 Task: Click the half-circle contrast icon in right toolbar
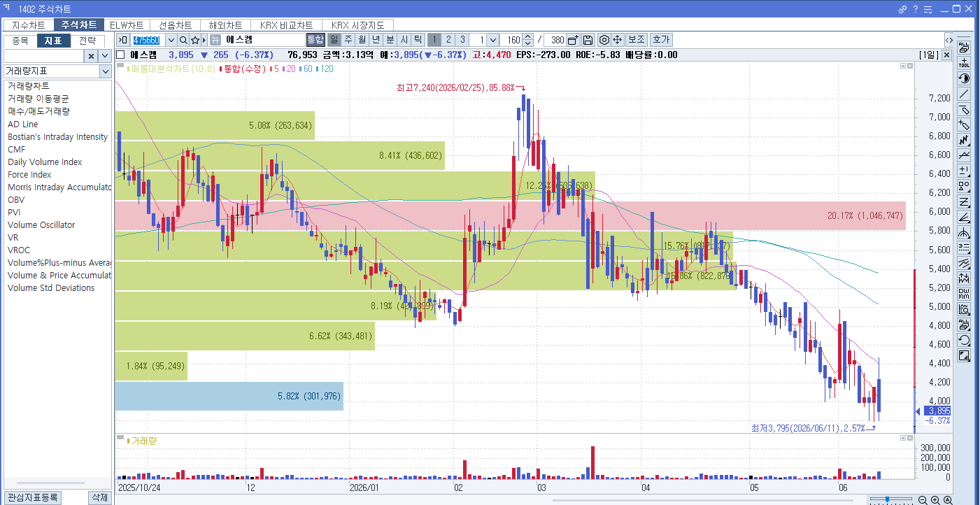tap(964, 78)
